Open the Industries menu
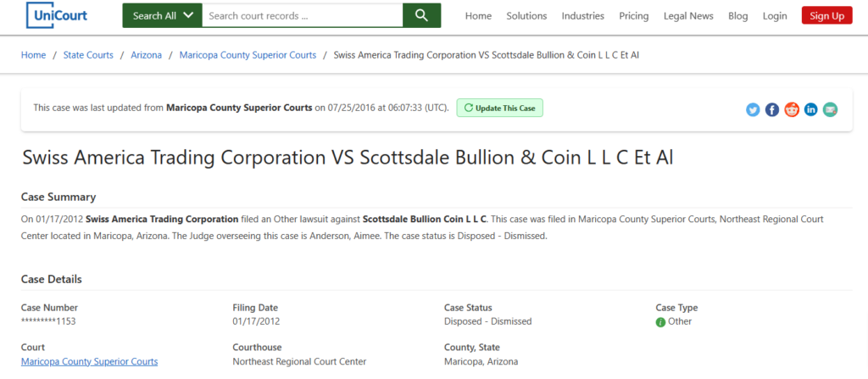Screen dimensions: 868x379 pos(583,16)
